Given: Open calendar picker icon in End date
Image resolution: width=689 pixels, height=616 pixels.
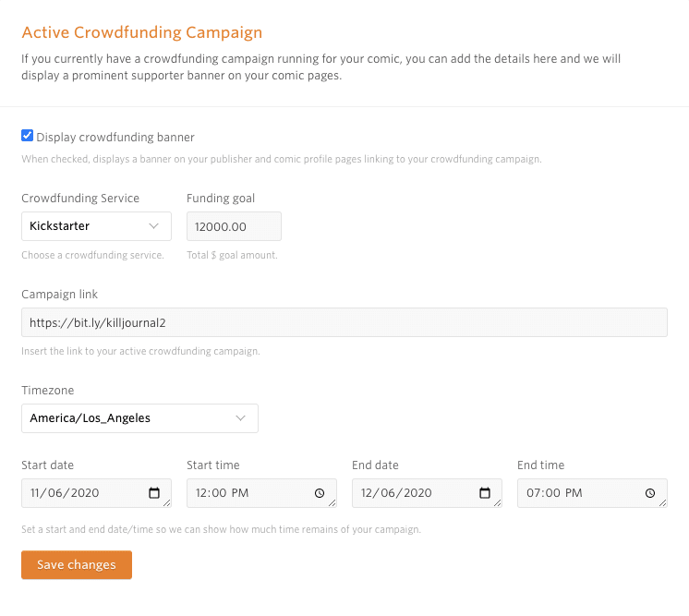Looking at the screenshot, I should click(x=485, y=493).
